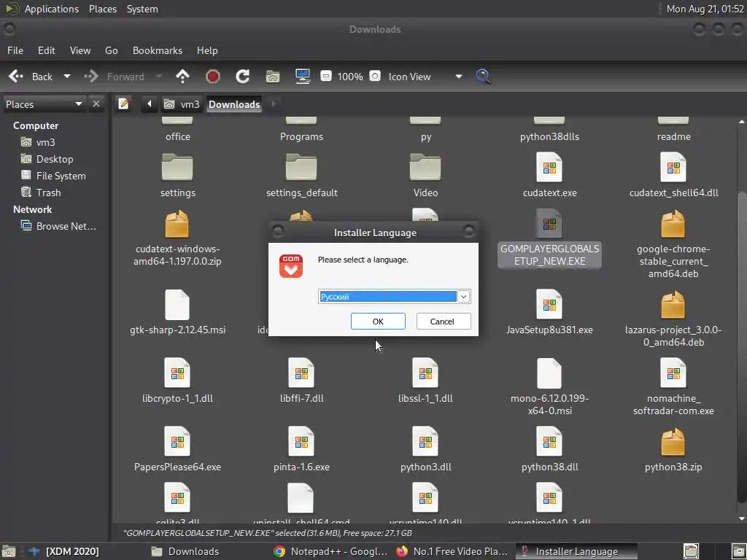Select the vm3 path bar button
This screenshot has width=747, height=560.
[x=182, y=104]
